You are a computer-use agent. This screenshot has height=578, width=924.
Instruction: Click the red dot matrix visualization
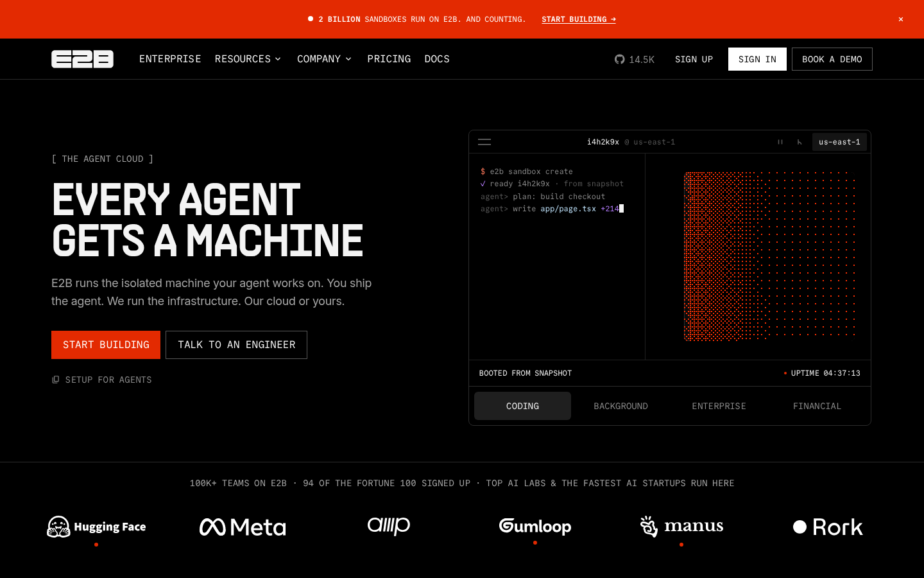[770, 256]
